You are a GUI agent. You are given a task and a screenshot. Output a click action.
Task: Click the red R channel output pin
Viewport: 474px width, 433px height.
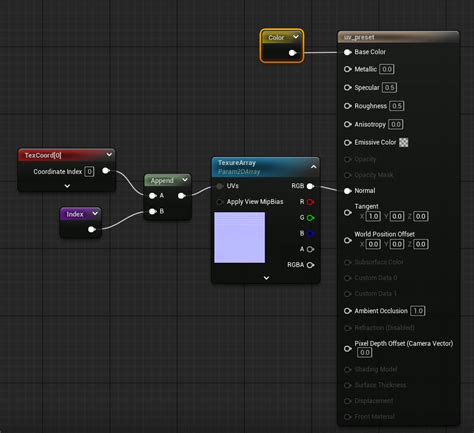(310, 202)
